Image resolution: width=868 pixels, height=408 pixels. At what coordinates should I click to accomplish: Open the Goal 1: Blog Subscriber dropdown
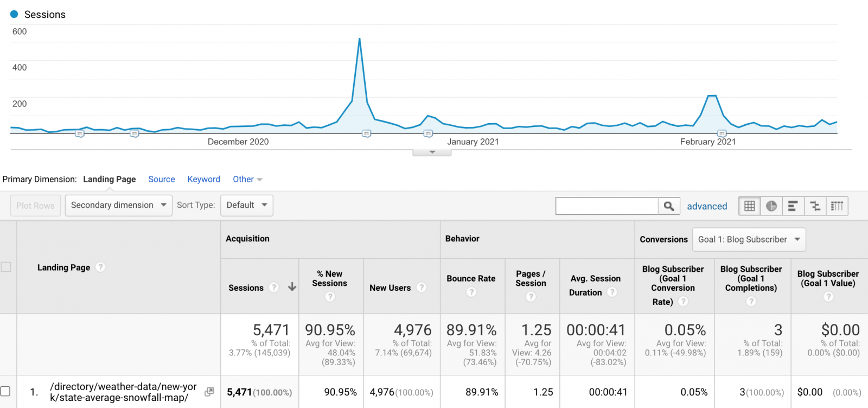[749, 239]
